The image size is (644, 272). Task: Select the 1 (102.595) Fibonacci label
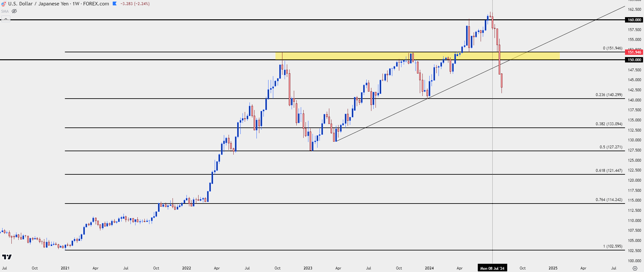[613, 246]
